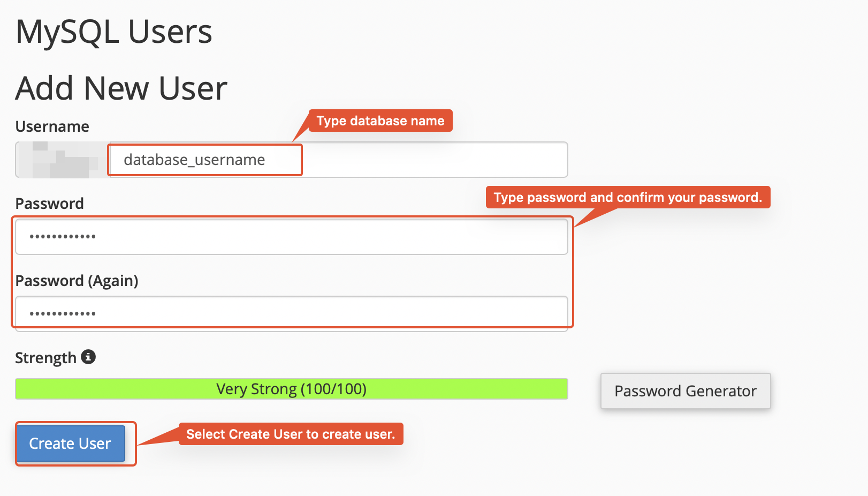Click the Create User button

[70, 444]
